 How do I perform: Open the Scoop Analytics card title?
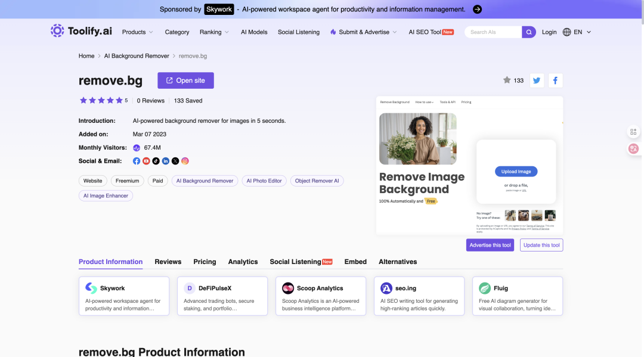(x=320, y=288)
